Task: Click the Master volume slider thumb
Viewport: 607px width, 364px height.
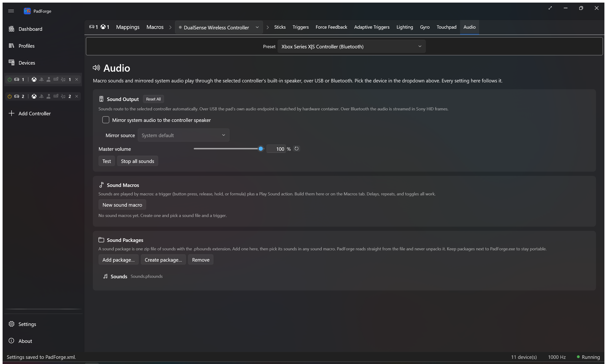Action: (260, 149)
